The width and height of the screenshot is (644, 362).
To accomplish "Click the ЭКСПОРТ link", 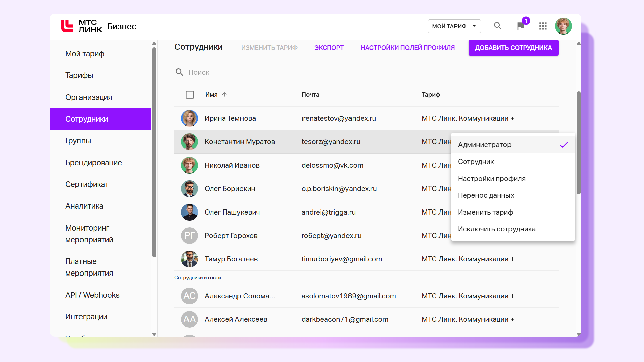I will click(x=329, y=48).
